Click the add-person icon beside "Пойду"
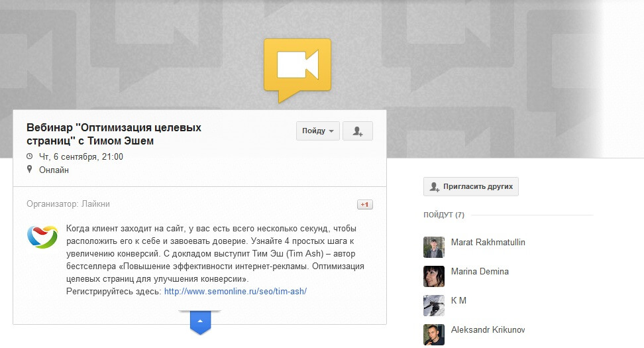This screenshot has height=348, width=644. (x=358, y=131)
